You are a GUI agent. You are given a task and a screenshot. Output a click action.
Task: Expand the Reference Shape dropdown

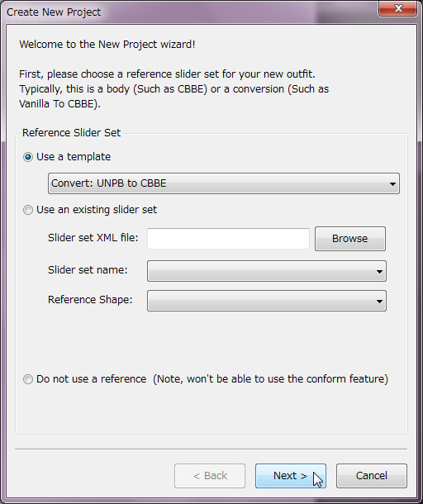[267, 301]
